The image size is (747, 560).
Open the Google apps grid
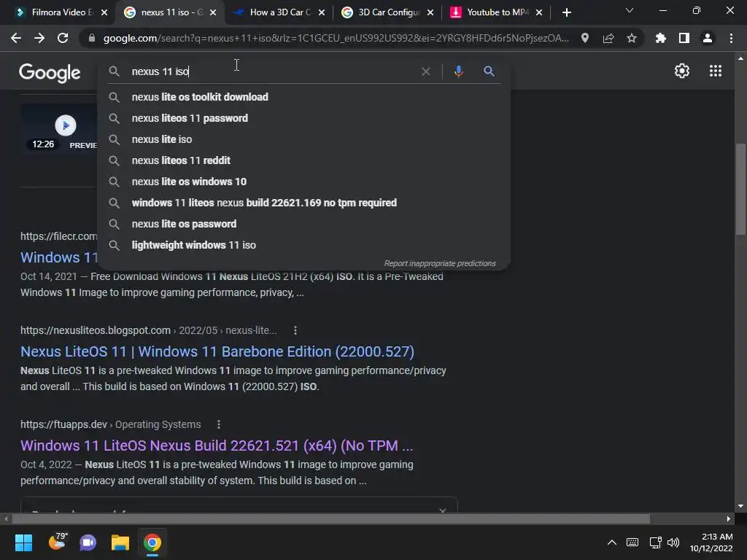[716, 71]
